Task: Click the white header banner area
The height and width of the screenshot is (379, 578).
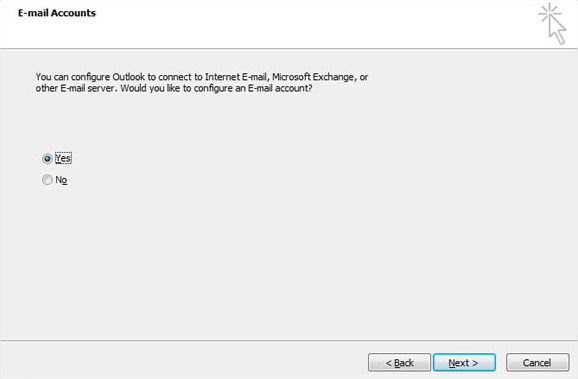Action: pos(289,24)
